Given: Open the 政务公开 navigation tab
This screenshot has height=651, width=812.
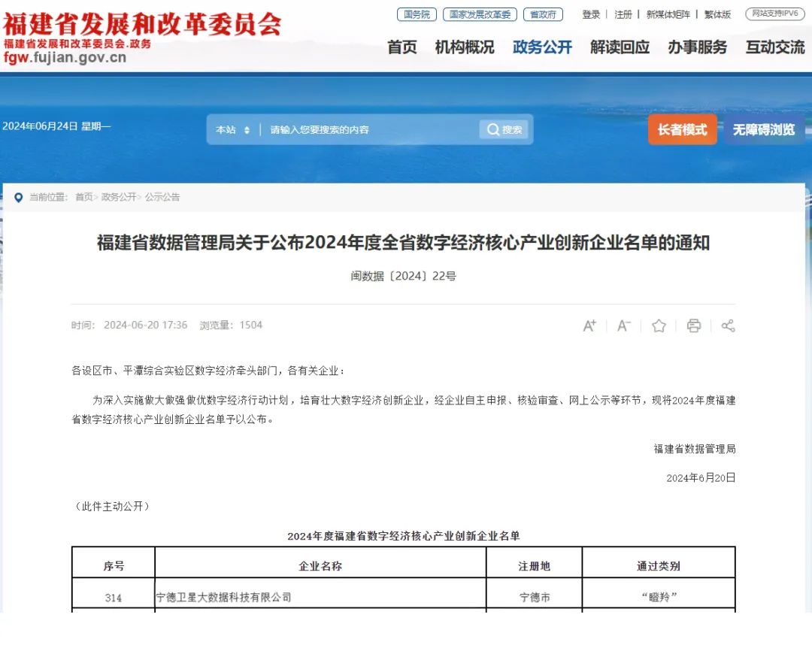Looking at the screenshot, I should [x=542, y=47].
